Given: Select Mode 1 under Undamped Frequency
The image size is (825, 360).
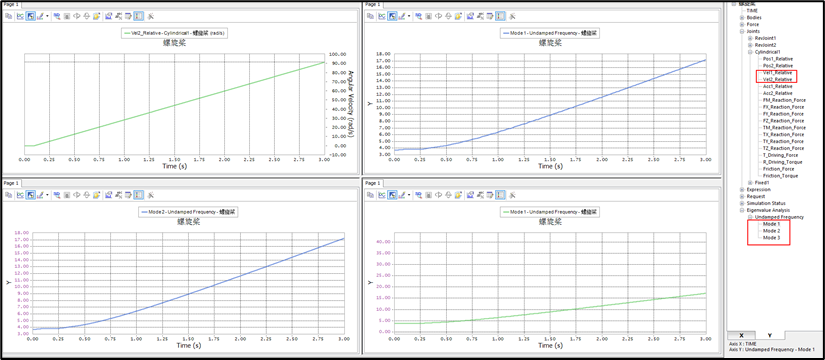Looking at the screenshot, I should point(771,224).
